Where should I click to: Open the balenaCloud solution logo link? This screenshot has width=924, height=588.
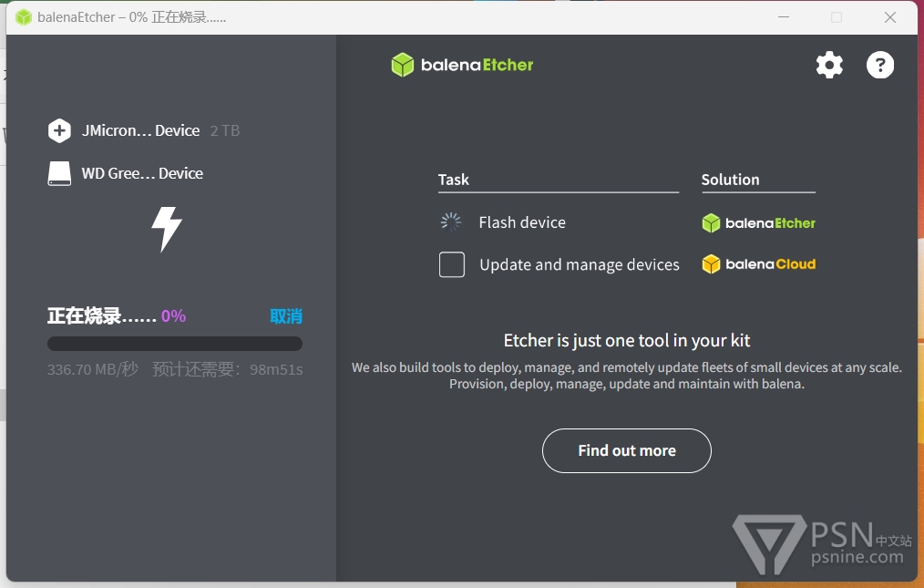pyautogui.click(x=759, y=264)
